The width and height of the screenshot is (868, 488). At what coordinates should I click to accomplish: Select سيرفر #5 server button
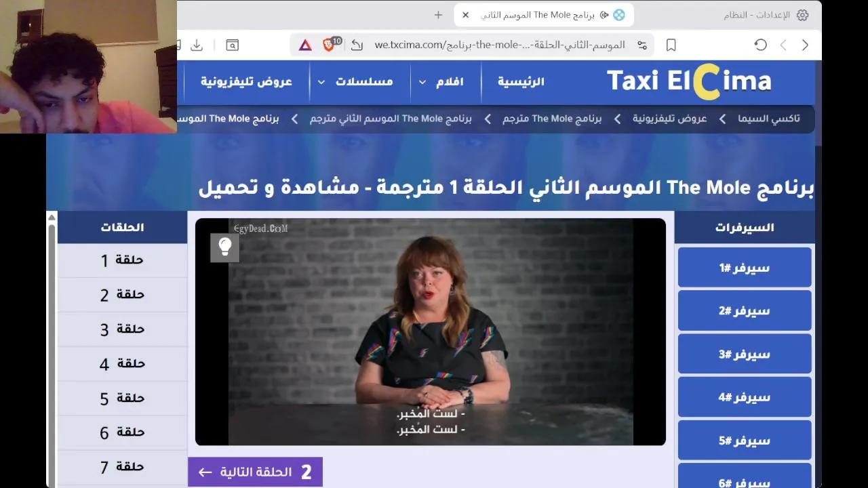(745, 441)
